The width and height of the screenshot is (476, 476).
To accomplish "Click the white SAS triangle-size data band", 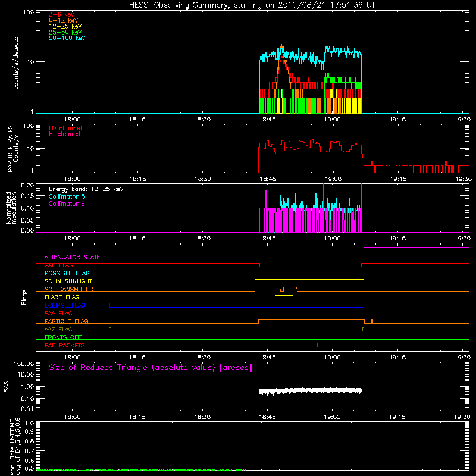I will tap(310, 391).
